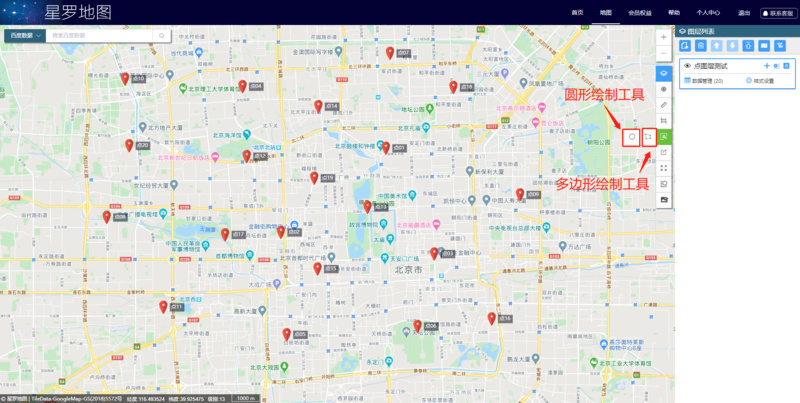Select the circle drawing tool
The image size is (800, 403).
632,137
